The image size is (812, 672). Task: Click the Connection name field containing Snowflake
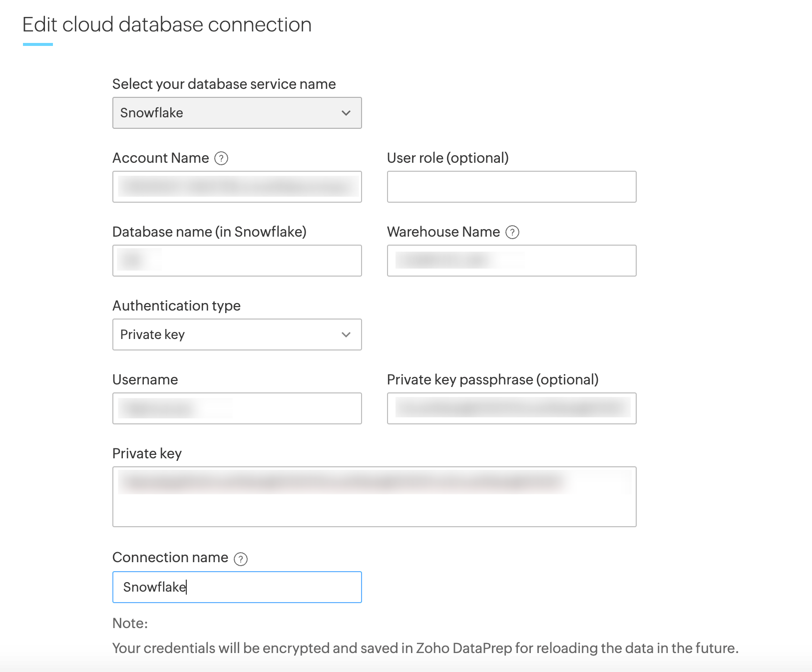pos(237,587)
